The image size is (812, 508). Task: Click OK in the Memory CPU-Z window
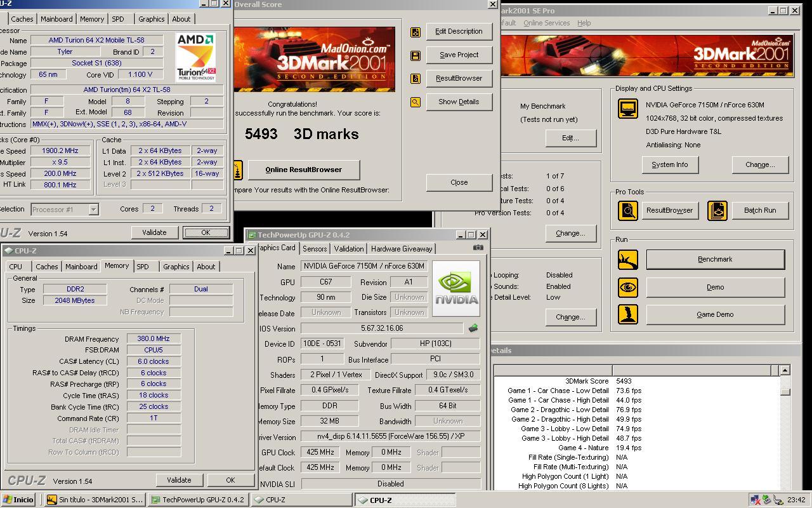(230, 480)
